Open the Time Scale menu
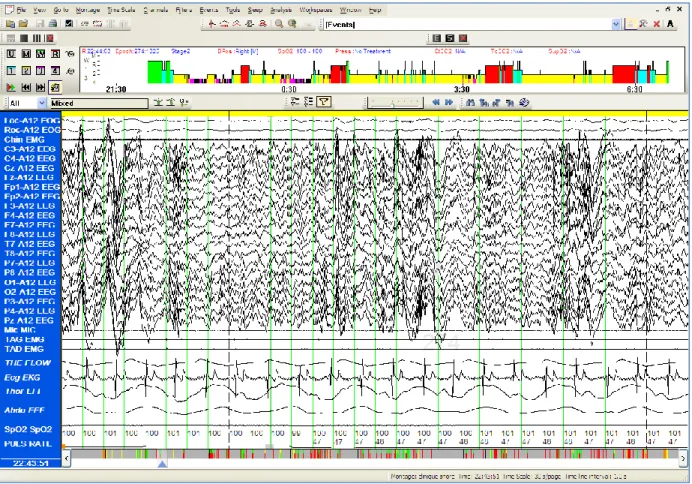692x484 pixels. tap(121, 10)
